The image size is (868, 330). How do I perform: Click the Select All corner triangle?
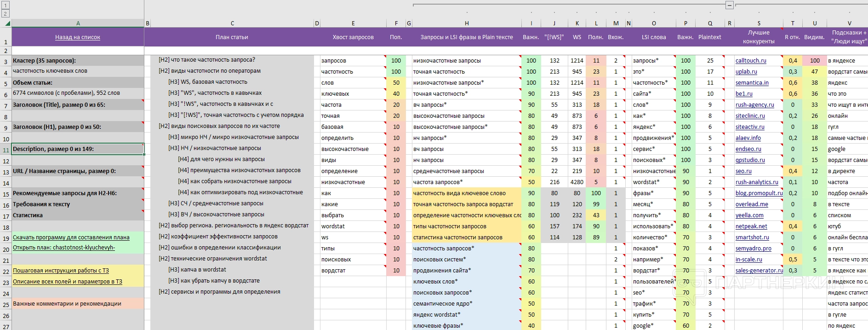click(7, 23)
